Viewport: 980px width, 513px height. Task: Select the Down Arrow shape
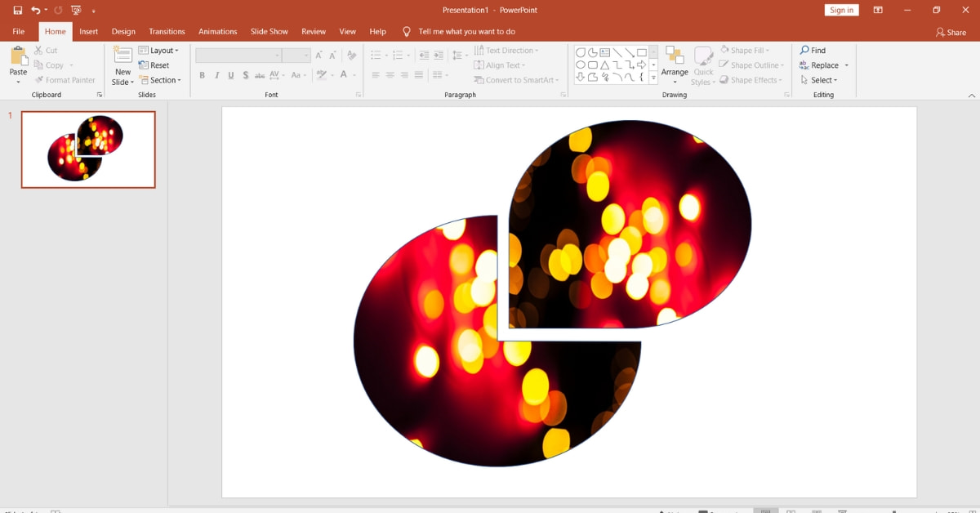coord(580,77)
